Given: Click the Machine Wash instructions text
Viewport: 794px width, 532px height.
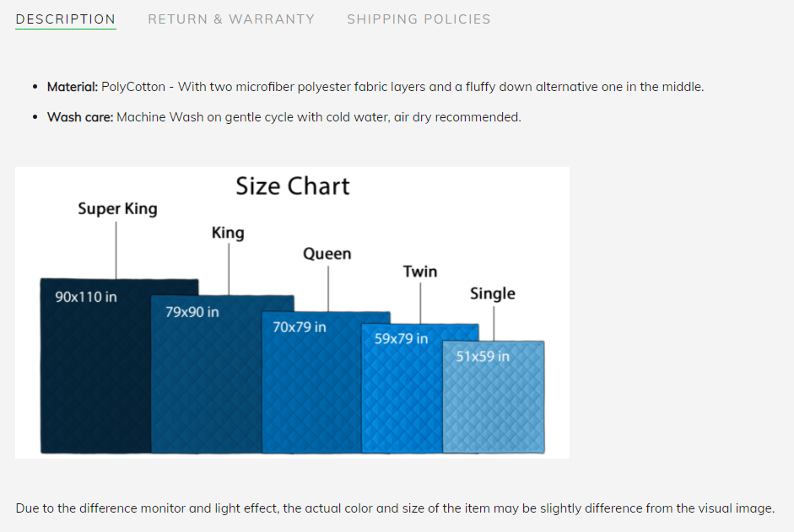Looking at the screenshot, I should click(318, 117).
